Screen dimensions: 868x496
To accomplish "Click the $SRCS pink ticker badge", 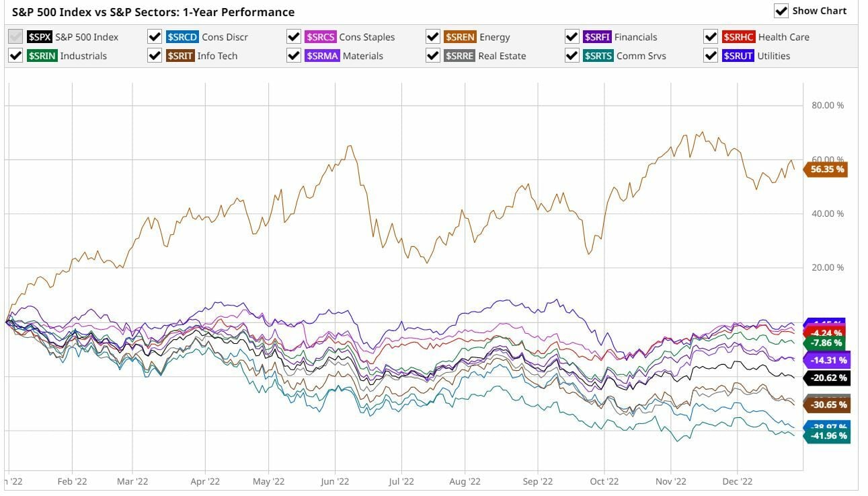I will tap(321, 37).
